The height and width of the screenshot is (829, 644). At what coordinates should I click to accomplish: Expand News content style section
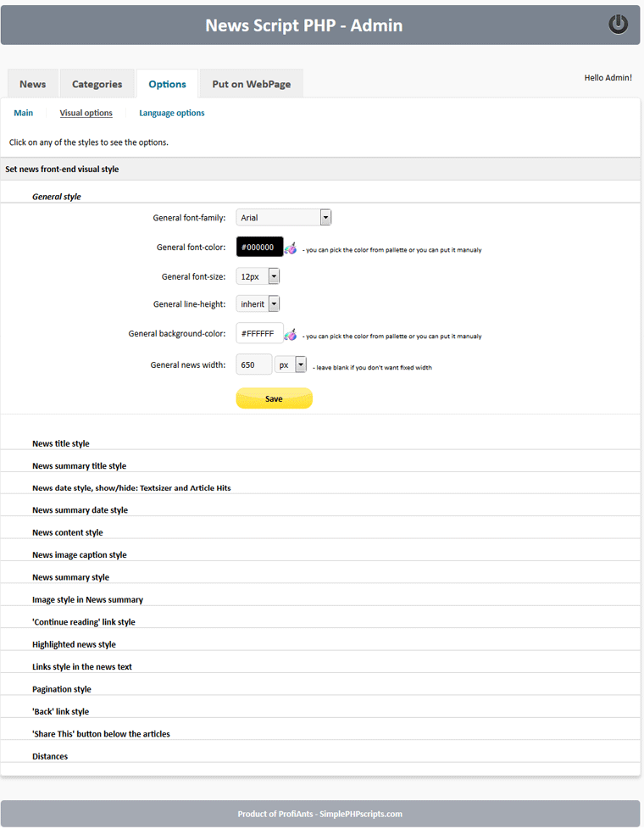68,532
